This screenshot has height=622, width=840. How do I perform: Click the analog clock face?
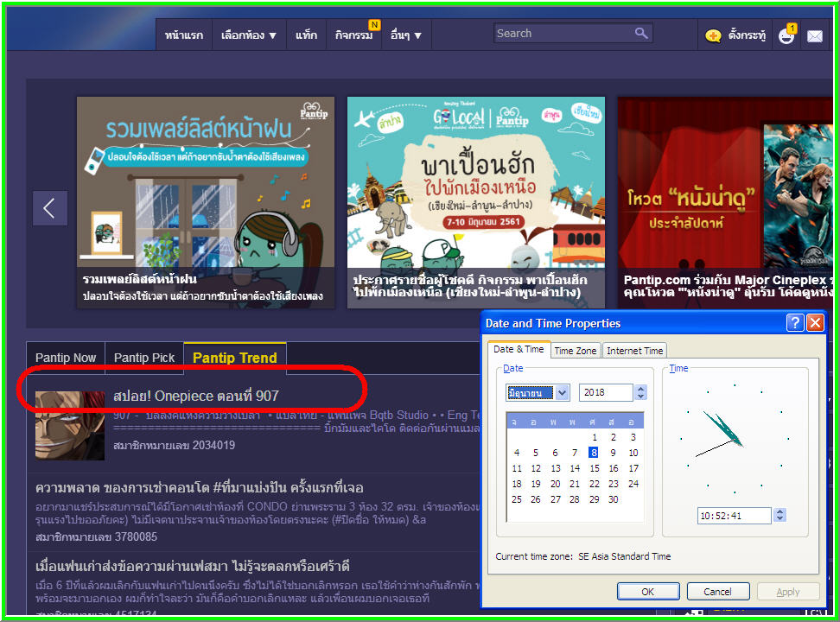[x=735, y=438]
